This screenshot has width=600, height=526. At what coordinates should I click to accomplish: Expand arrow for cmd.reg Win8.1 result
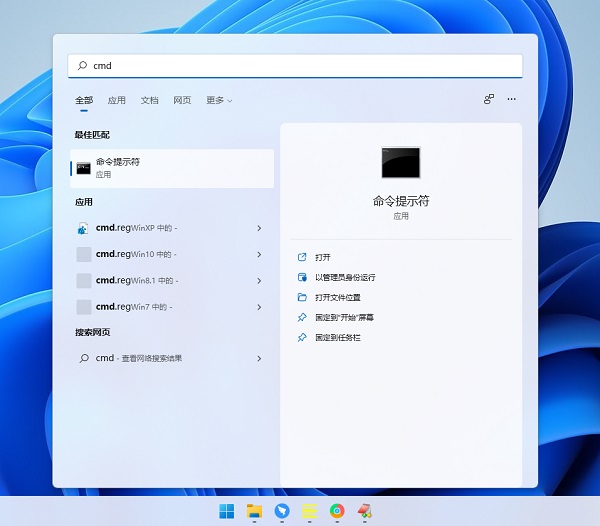coord(259,281)
